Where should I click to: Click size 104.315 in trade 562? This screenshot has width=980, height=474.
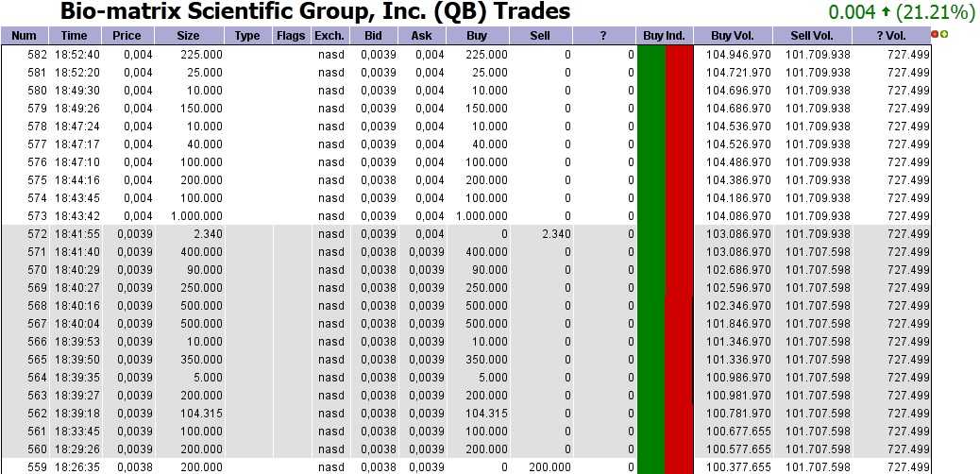coord(201,414)
